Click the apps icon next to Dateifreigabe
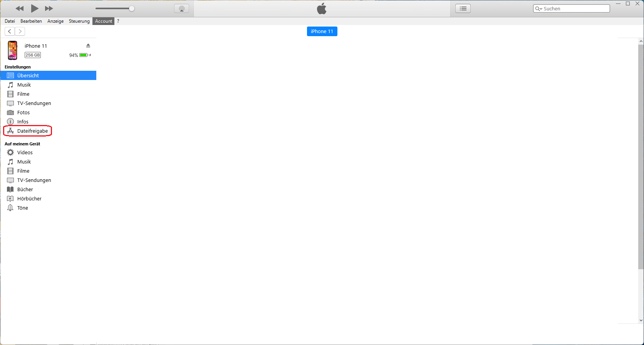This screenshot has height=345, width=644. tap(10, 131)
